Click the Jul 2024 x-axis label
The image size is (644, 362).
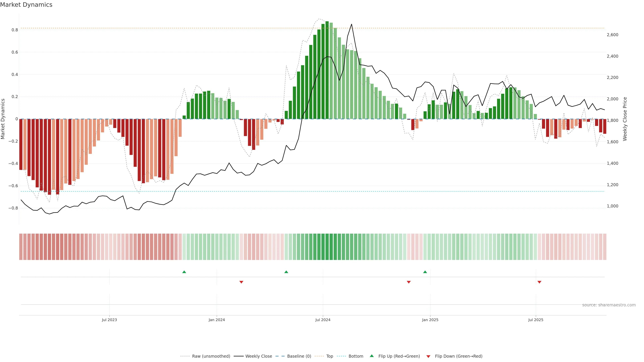323,320
